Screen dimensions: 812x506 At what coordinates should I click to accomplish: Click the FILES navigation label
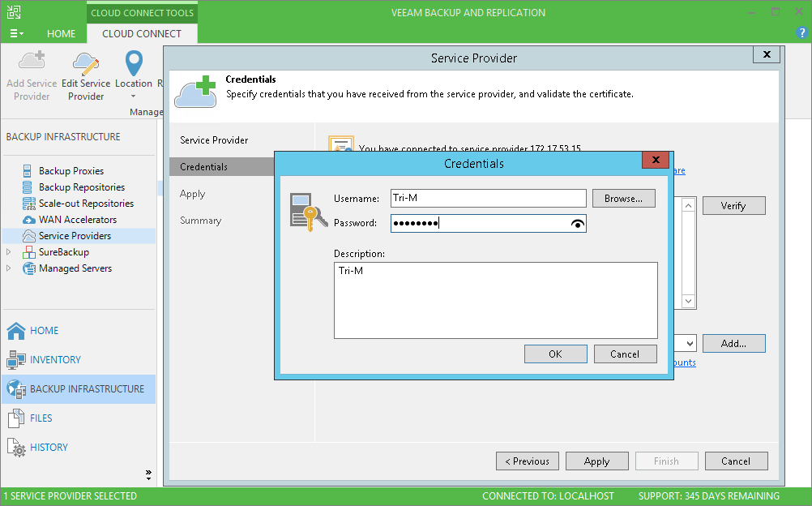click(x=41, y=418)
